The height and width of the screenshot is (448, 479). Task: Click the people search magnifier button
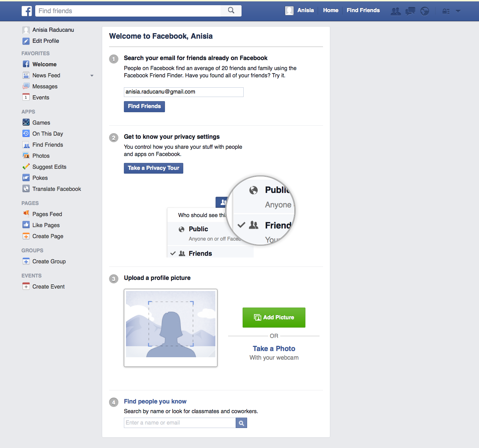pos(241,423)
